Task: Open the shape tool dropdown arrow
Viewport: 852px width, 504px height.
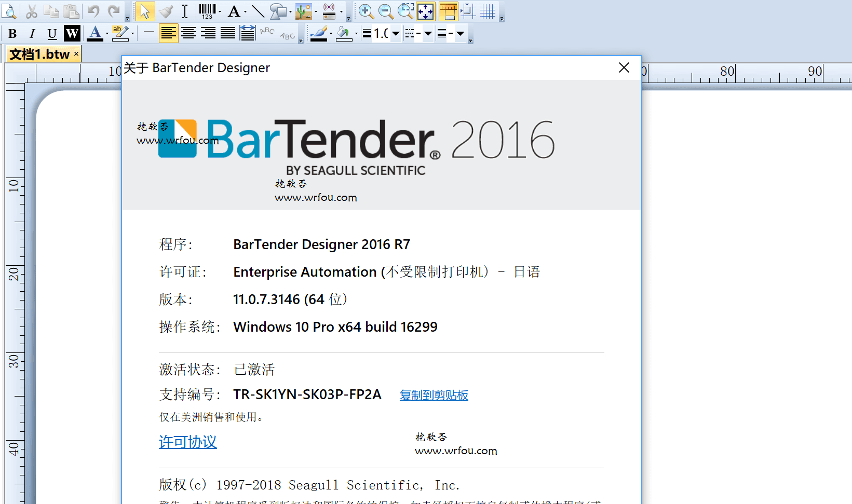Action: [290, 11]
